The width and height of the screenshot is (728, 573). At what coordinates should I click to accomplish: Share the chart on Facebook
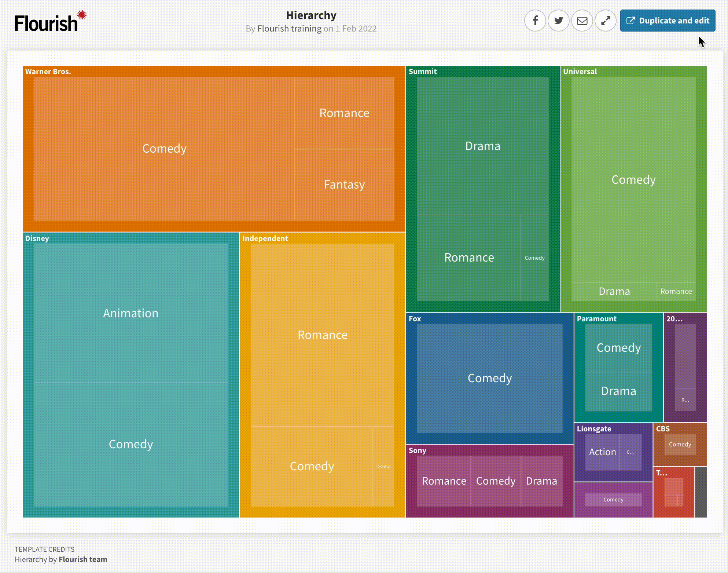pos(535,21)
